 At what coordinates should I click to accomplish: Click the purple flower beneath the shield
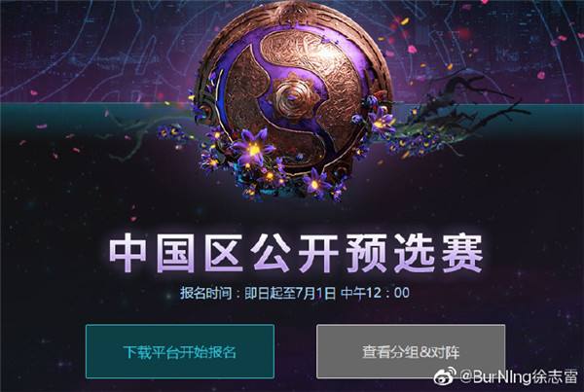[315, 183]
